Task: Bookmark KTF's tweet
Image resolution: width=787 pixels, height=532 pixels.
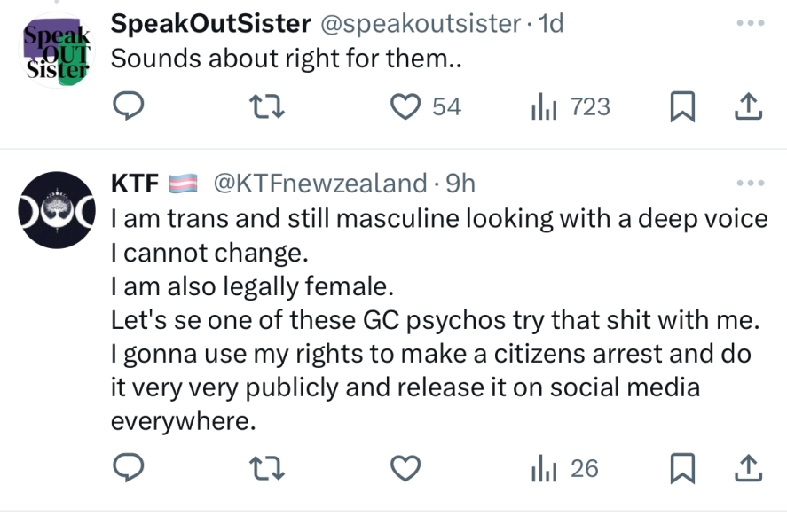Action: [x=681, y=468]
